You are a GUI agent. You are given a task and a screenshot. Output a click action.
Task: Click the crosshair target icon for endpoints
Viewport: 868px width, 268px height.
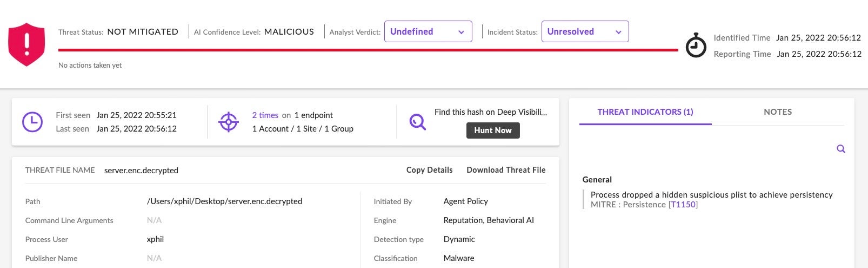click(x=228, y=122)
